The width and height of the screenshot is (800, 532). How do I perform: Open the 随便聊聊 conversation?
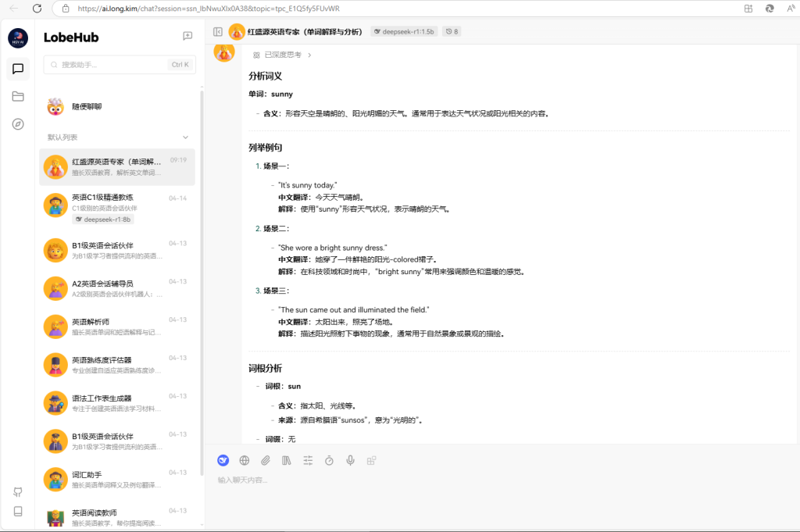117,106
